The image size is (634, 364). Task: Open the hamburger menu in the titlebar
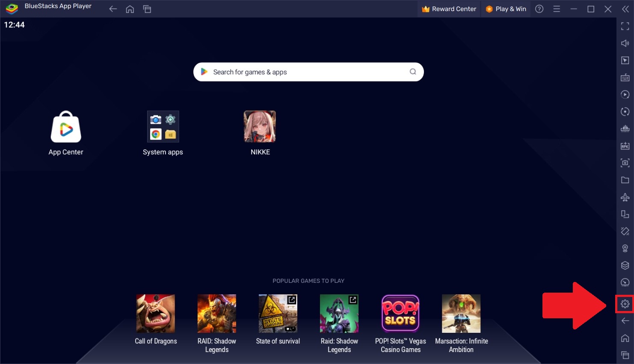tap(557, 9)
